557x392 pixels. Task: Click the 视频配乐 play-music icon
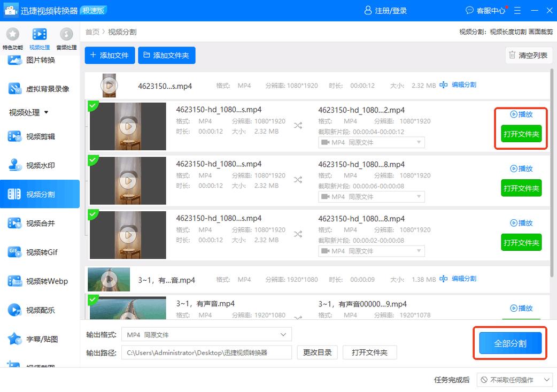click(x=14, y=310)
